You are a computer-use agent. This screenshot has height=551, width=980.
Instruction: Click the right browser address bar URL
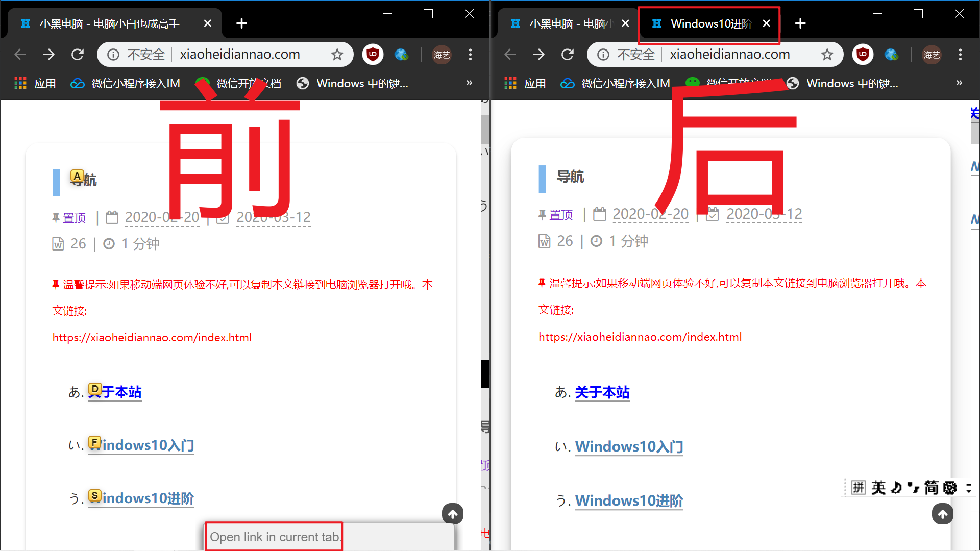(730, 55)
